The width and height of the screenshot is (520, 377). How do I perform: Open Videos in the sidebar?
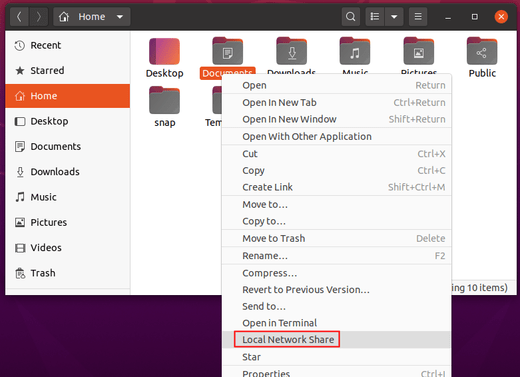pos(68,248)
